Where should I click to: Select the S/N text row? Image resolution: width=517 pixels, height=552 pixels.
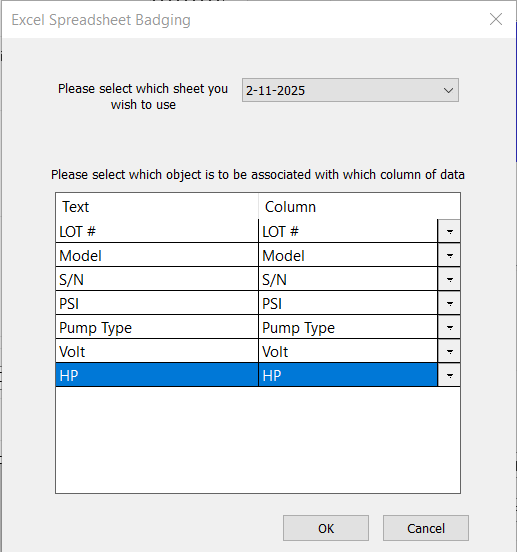[x=157, y=279]
